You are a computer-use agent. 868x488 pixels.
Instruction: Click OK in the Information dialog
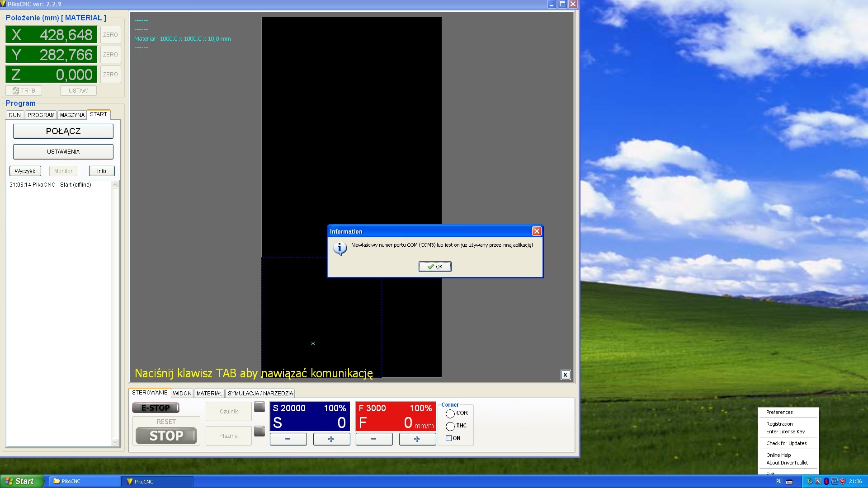[434, 267]
